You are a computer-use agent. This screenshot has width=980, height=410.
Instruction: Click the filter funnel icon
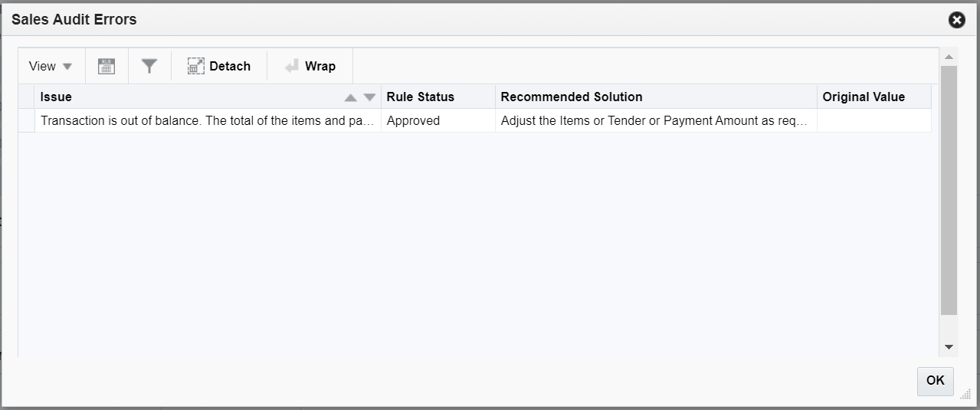point(149,66)
